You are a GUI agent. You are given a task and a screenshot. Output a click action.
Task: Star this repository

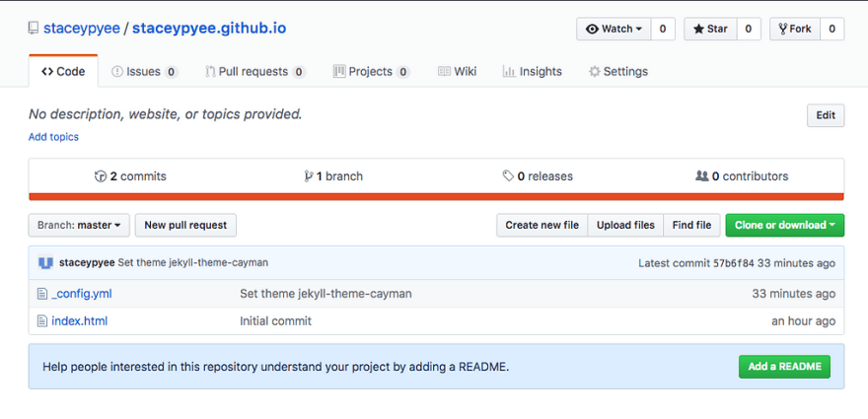pyautogui.click(x=710, y=29)
